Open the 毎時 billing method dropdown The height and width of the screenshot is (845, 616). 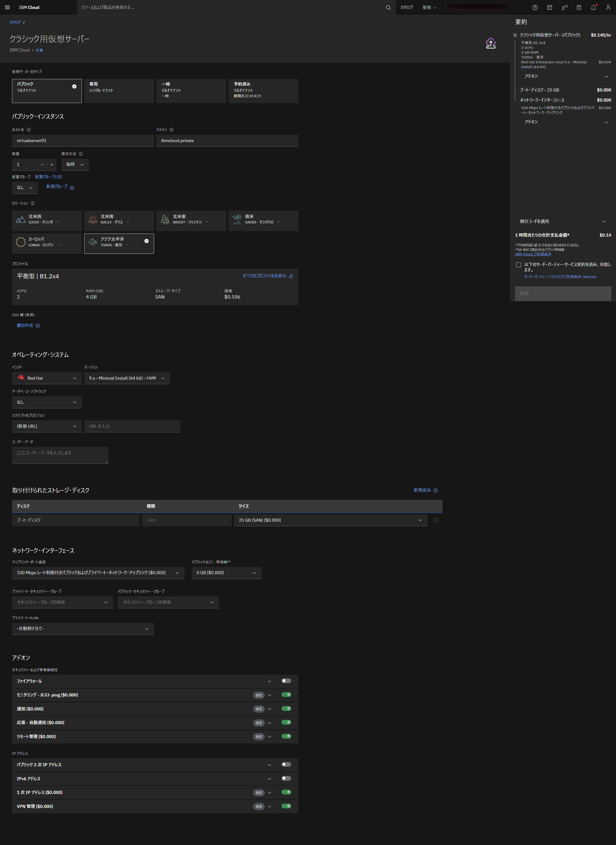point(75,164)
